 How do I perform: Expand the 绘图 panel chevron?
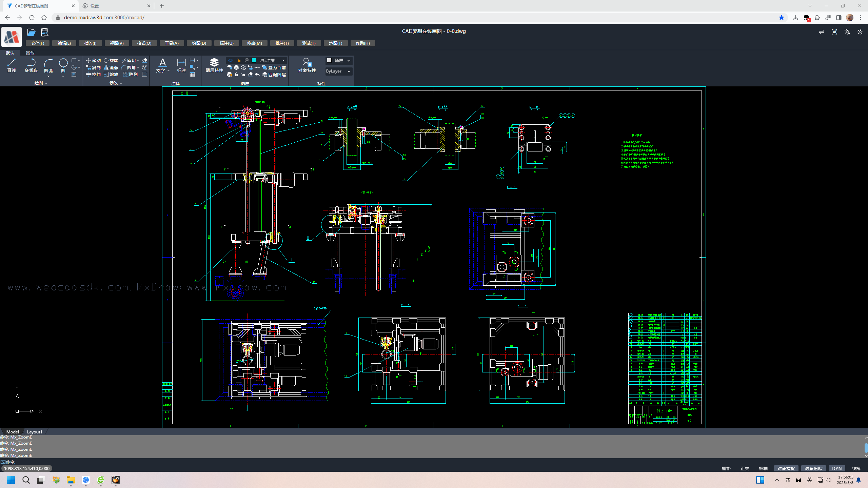tap(46, 83)
